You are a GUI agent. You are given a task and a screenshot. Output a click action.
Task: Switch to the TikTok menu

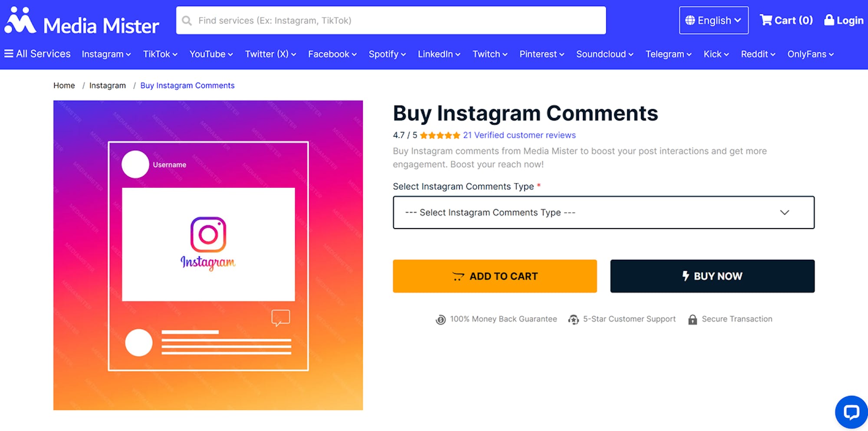(x=160, y=54)
